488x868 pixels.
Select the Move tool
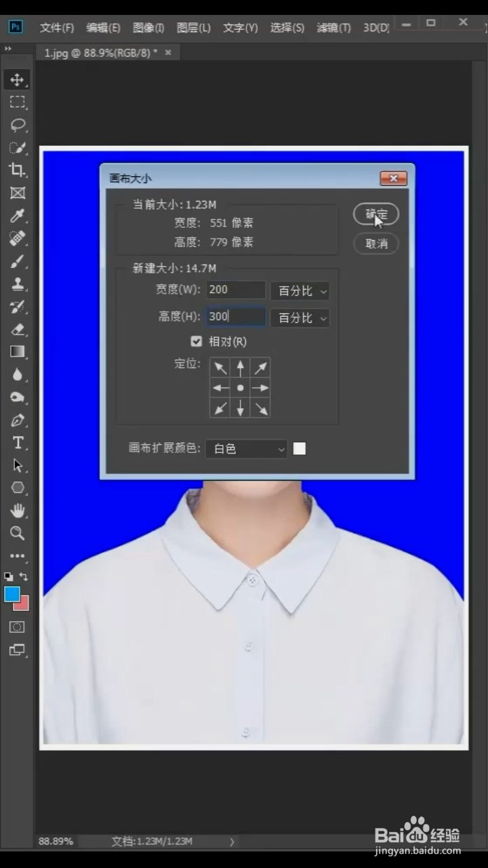pyautogui.click(x=18, y=79)
